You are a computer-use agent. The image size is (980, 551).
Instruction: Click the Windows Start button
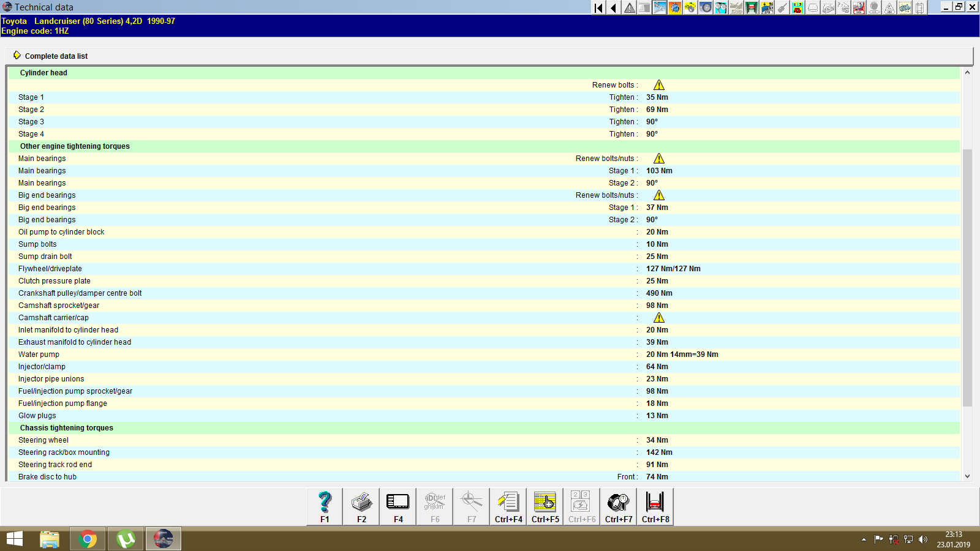[x=13, y=539]
